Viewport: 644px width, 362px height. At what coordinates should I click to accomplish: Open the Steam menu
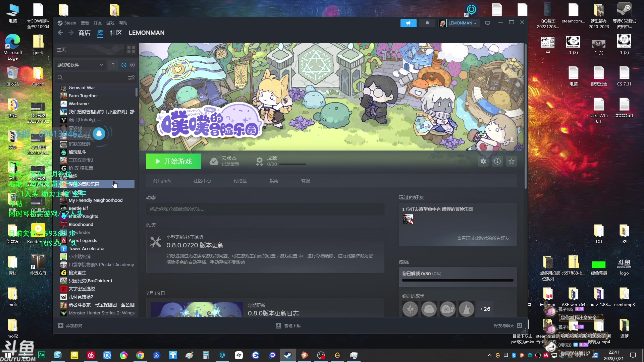click(x=67, y=23)
